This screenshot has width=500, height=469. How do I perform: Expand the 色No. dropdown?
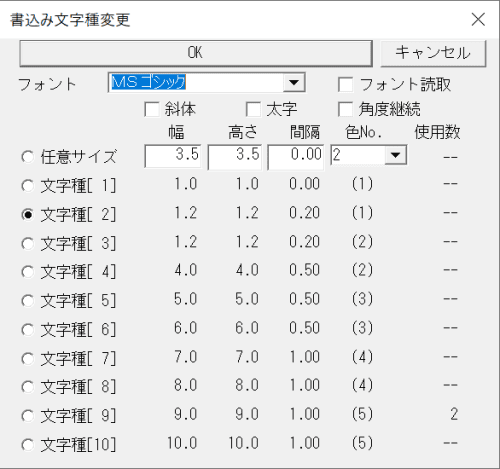395,155
